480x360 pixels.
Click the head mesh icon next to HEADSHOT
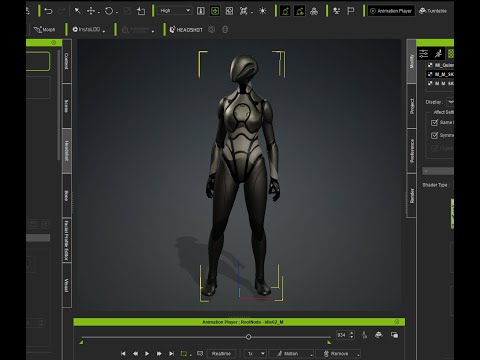click(x=212, y=30)
